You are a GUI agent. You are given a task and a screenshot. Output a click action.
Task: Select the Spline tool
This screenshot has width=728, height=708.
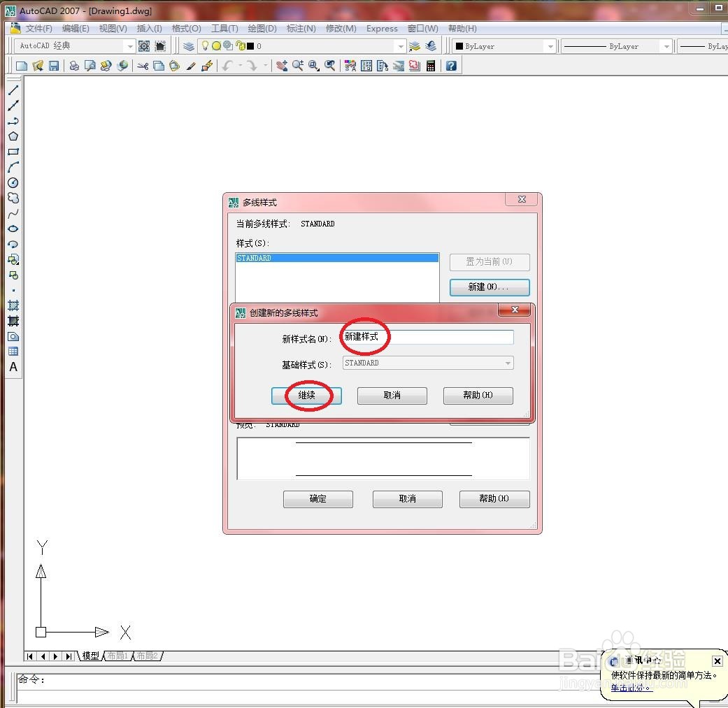click(x=13, y=213)
